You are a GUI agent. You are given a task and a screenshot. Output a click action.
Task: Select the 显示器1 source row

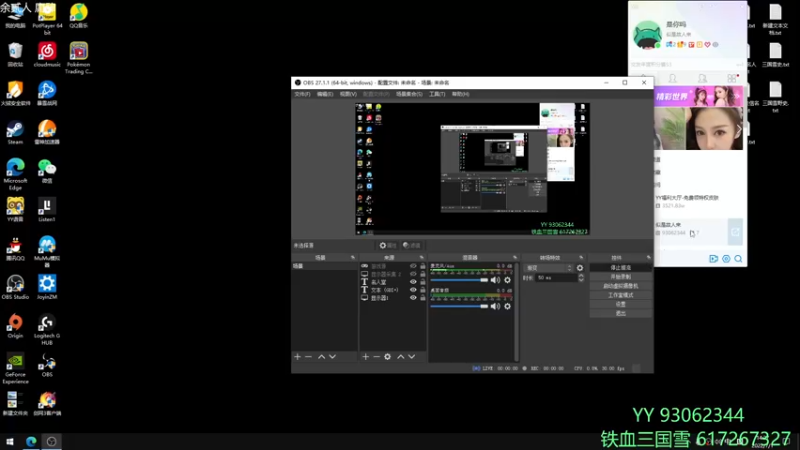pyautogui.click(x=393, y=297)
